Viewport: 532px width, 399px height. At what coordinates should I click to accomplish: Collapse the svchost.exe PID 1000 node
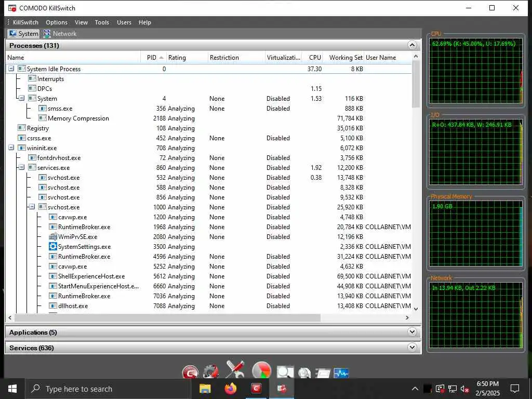32,207
